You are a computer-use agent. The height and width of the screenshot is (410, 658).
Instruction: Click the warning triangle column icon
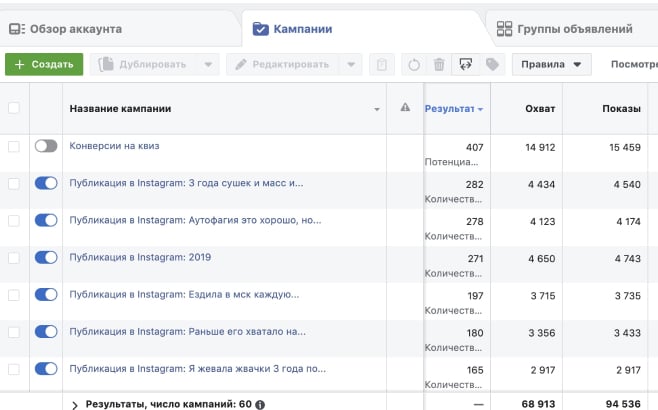coord(405,108)
